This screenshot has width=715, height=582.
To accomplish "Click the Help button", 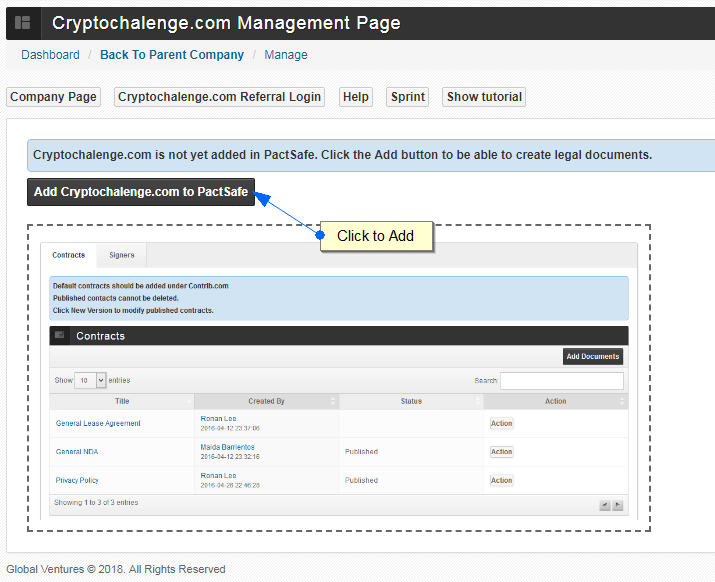I will [356, 97].
